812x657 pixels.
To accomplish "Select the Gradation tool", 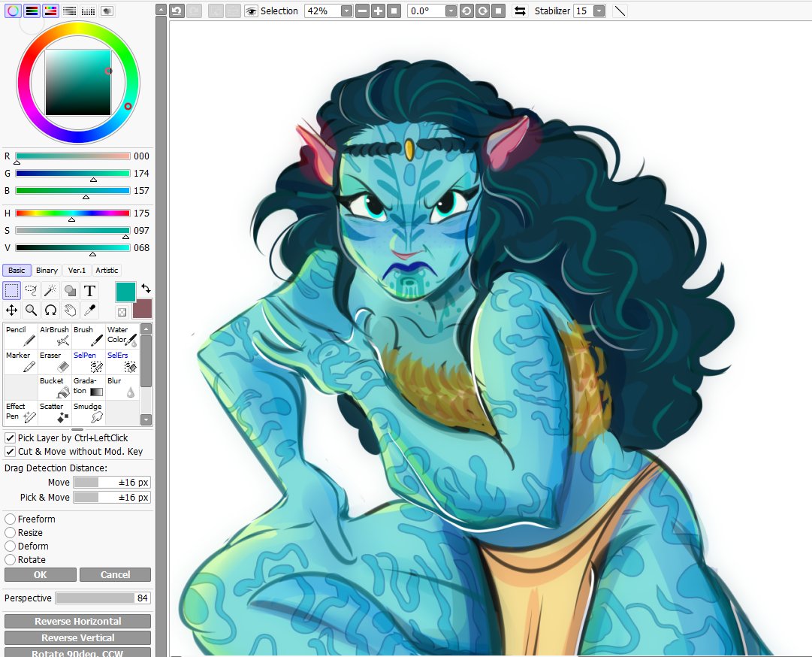I will pyautogui.click(x=88, y=387).
